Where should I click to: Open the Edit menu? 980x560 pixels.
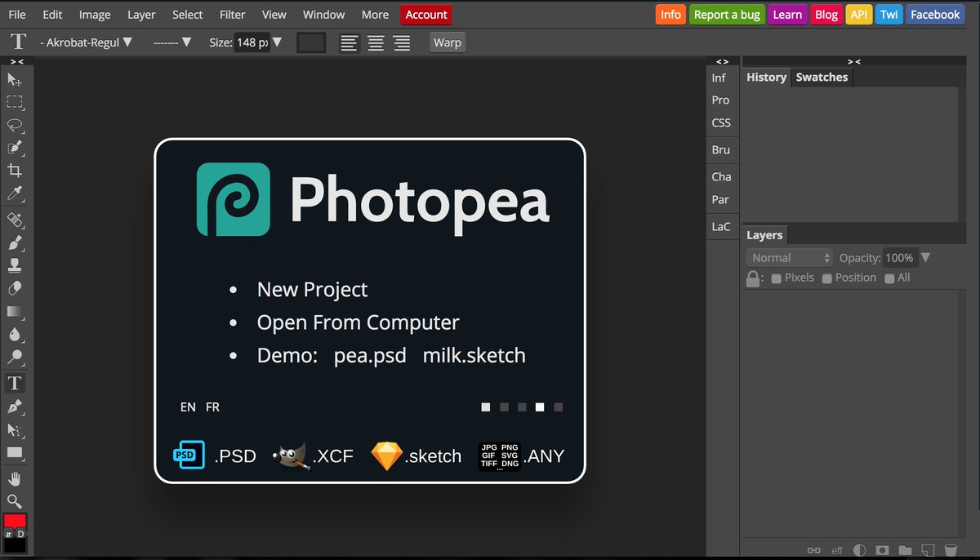pos(52,15)
